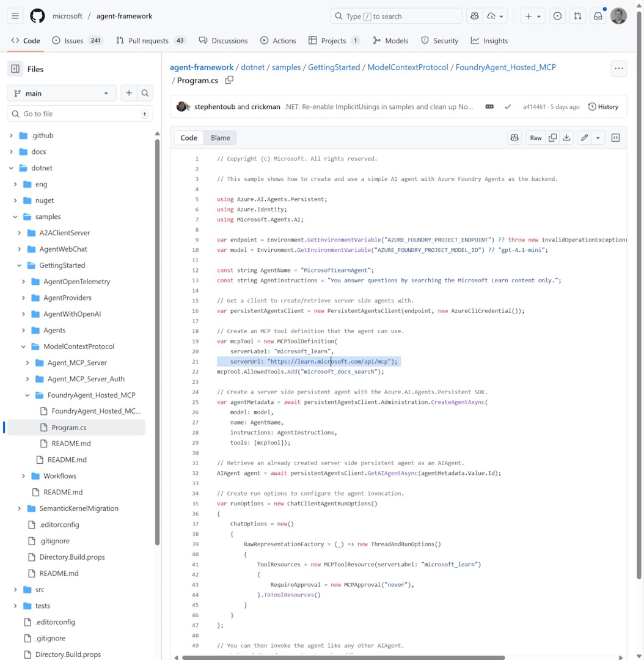Image resolution: width=644 pixels, height=660 pixels.
Task: Switch to Blame view
Action: (220, 138)
